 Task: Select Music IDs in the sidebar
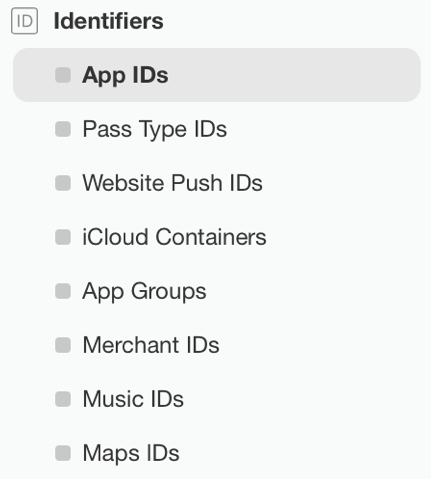click(x=133, y=399)
